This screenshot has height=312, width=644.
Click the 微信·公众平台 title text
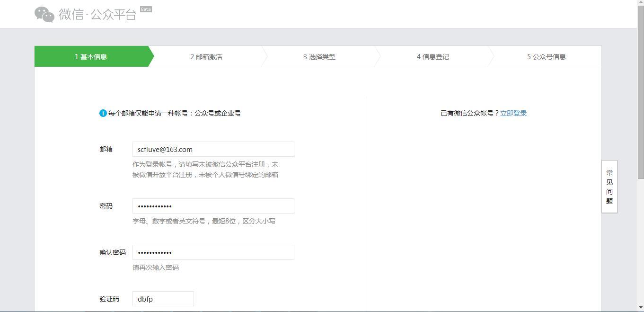tap(97, 14)
